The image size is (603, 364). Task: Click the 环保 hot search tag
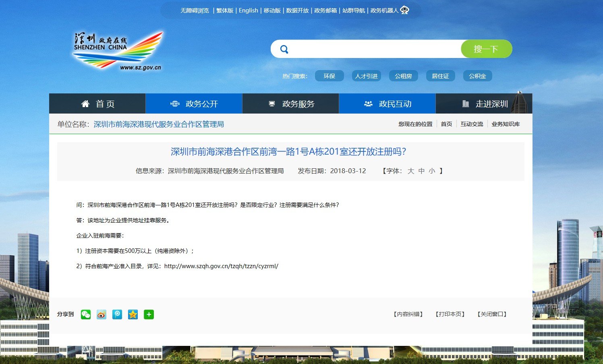[x=329, y=76]
